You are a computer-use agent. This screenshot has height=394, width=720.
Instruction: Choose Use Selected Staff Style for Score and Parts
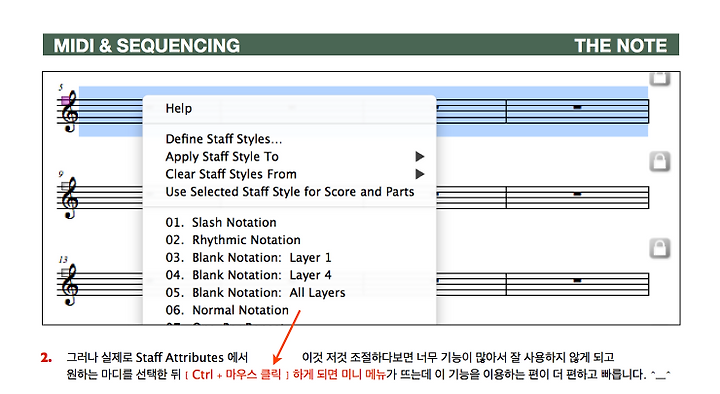[289, 191]
